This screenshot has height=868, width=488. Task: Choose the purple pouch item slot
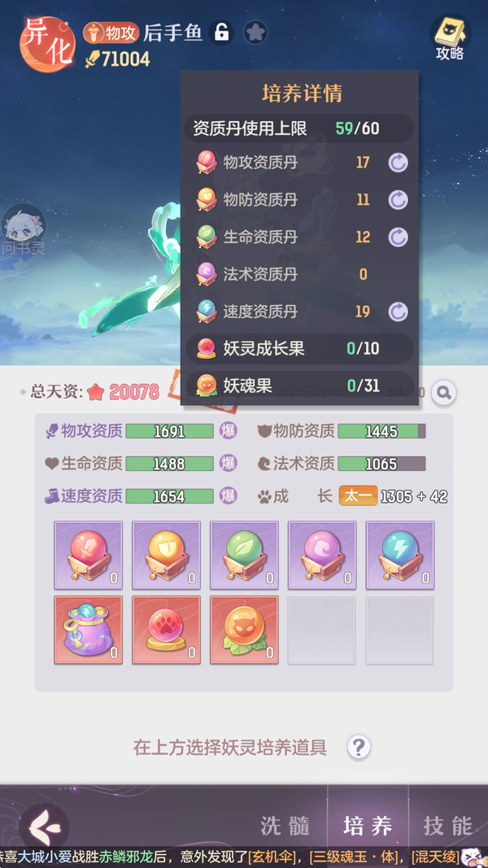point(89,630)
